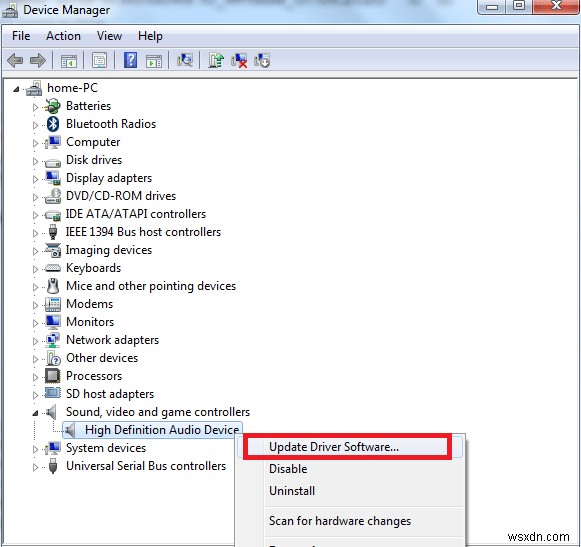Expand the System devices arrow
581x547 pixels.
point(35,449)
